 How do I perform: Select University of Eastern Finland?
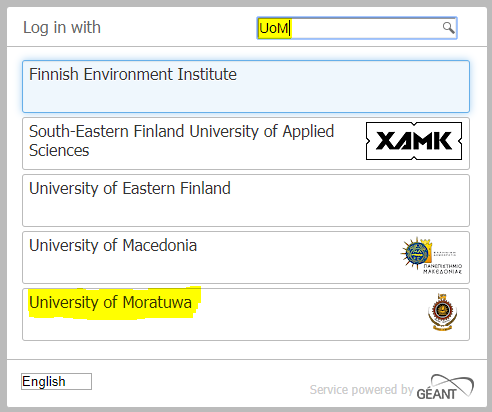(246, 200)
